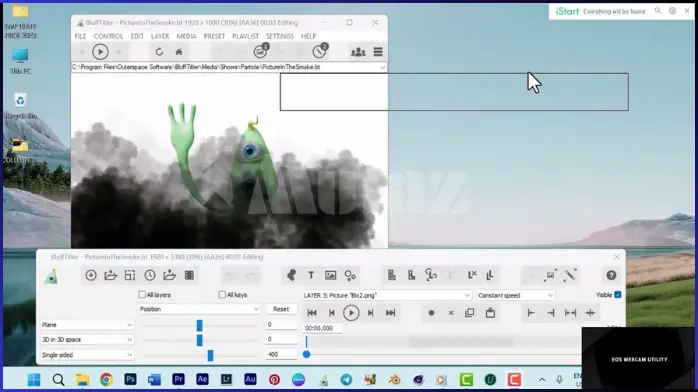698x392 pixels.
Task: Open Photoshop from the taskbar
Action: [130, 380]
